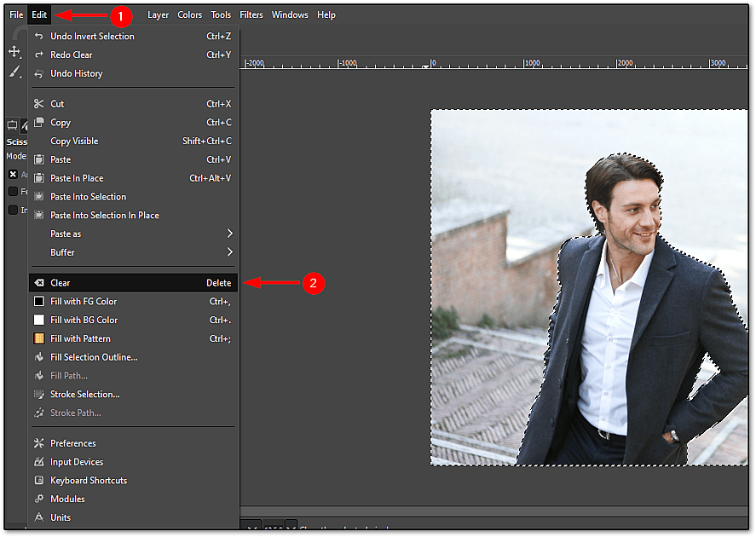Click the clipboard icon beside Paste In Place

39,178
